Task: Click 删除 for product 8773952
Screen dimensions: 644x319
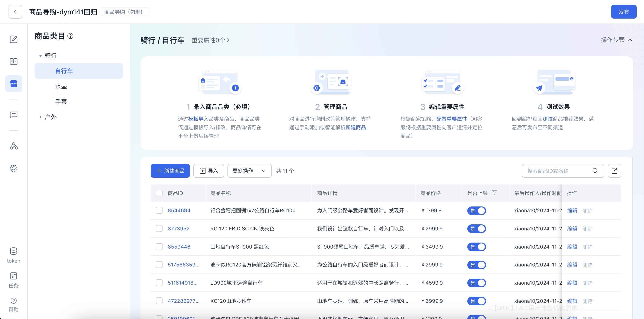Action: [x=587, y=229]
